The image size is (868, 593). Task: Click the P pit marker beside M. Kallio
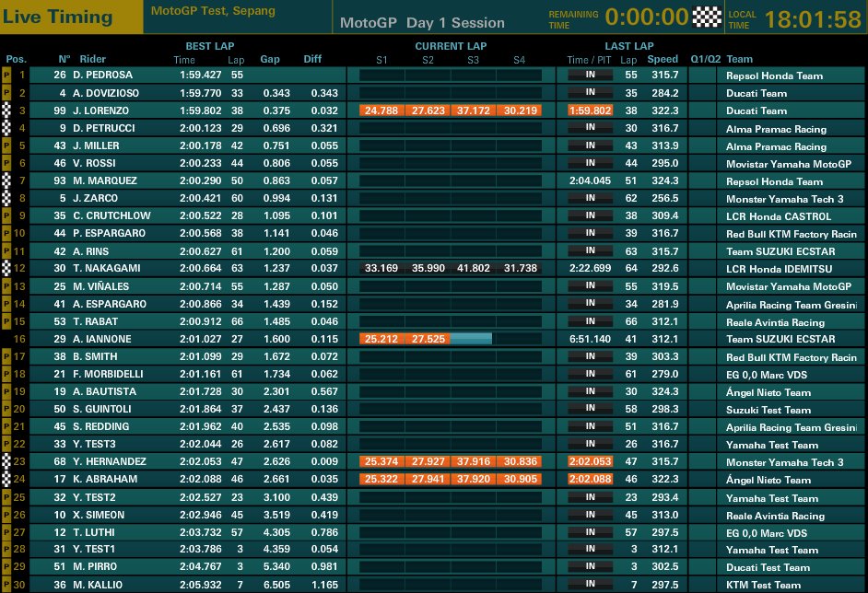pyautogui.click(x=6, y=585)
